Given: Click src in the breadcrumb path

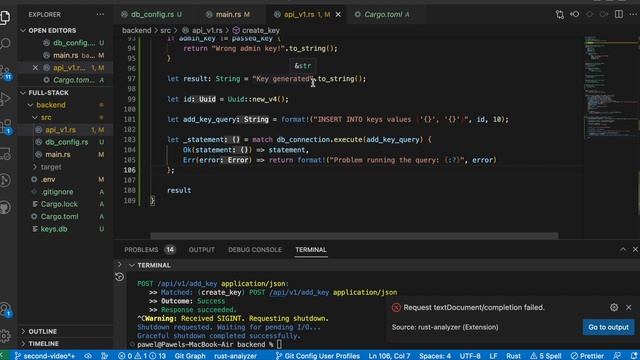Looking at the screenshot, I should 165,31.
